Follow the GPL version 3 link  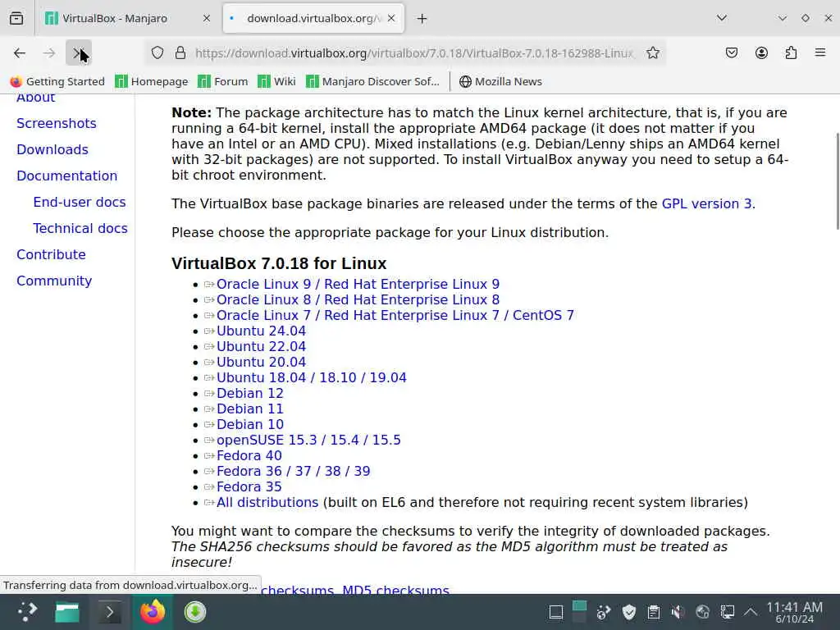pyautogui.click(x=706, y=203)
